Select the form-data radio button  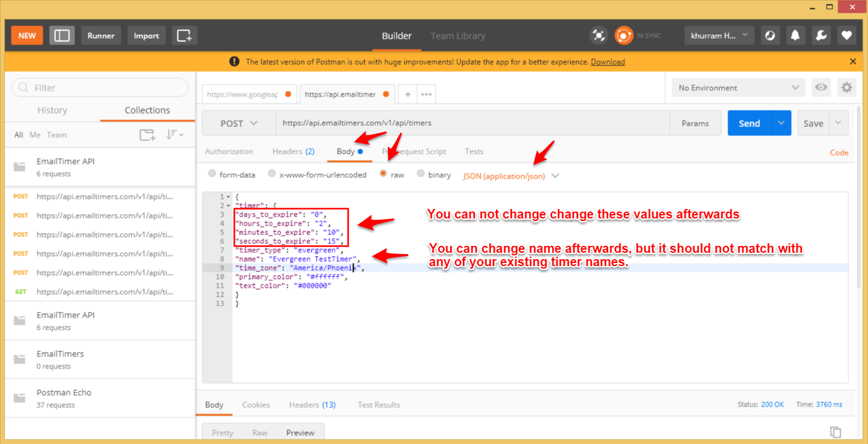click(x=212, y=174)
